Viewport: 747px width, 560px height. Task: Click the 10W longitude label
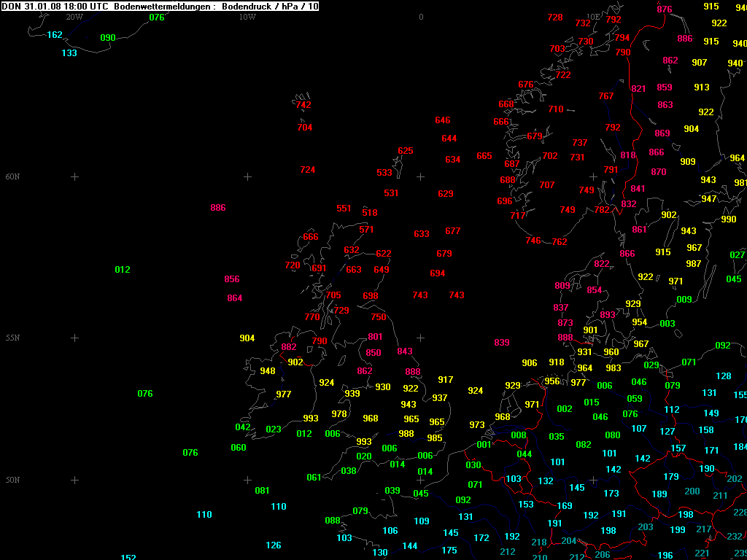point(247,17)
